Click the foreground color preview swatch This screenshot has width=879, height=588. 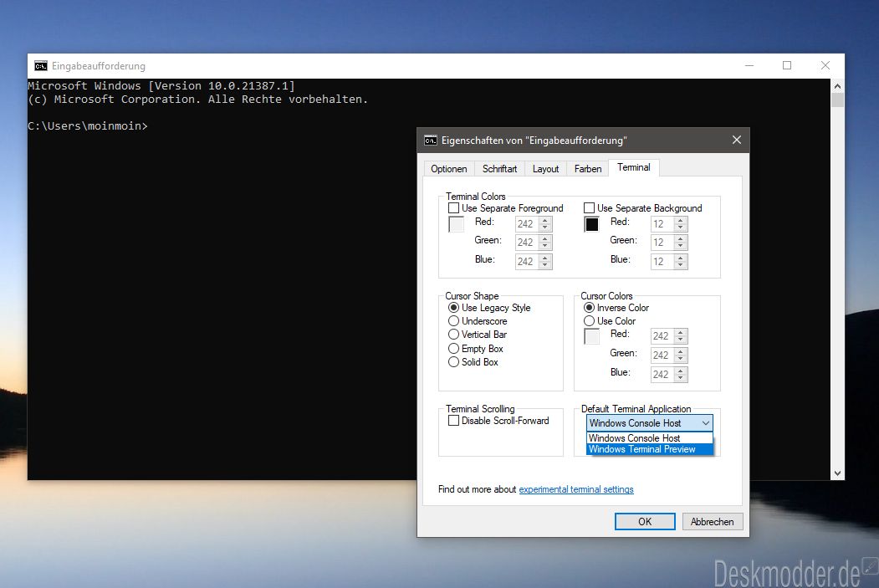point(457,224)
